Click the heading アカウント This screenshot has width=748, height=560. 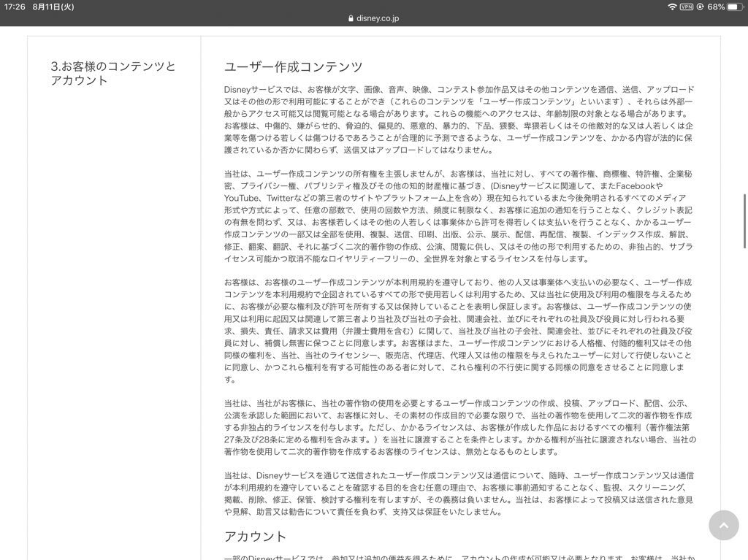pyautogui.click(x=255, y=536)
